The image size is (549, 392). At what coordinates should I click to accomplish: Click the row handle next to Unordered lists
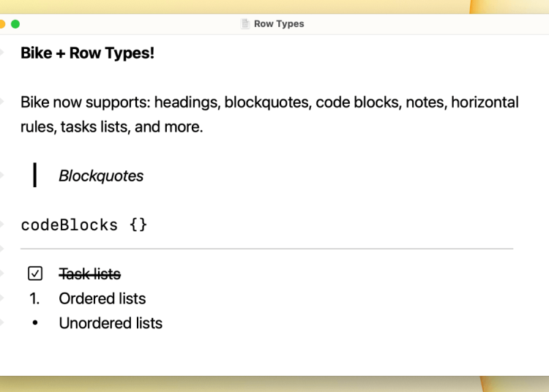point(2,323)
